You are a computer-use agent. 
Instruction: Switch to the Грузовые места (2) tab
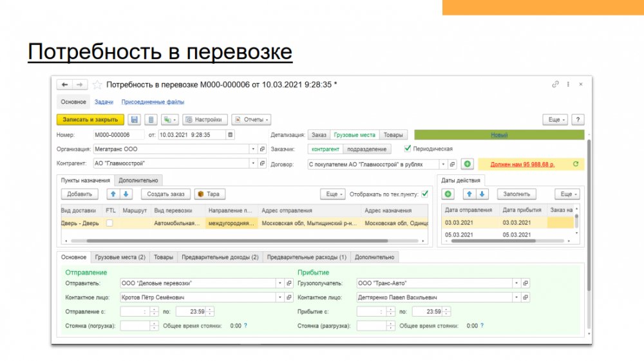tap(120, 257)
